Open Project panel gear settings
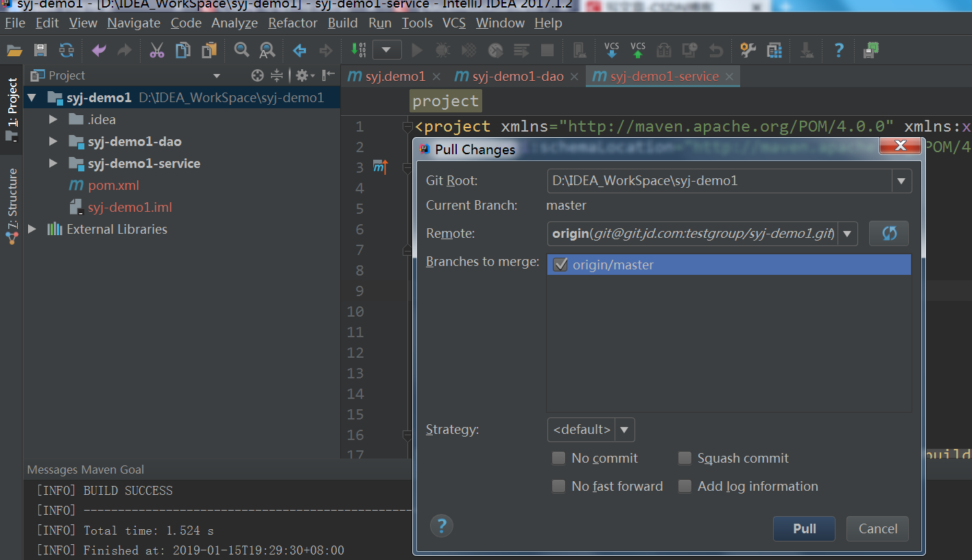972x560 pixels. (304, 75)
